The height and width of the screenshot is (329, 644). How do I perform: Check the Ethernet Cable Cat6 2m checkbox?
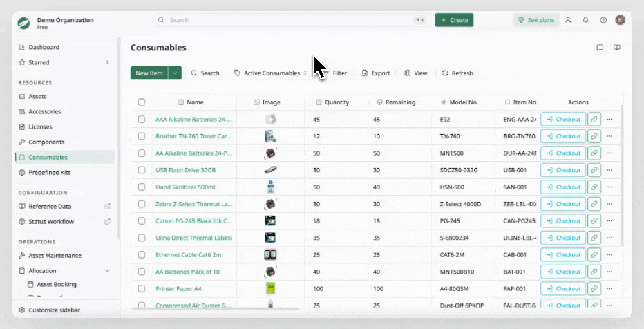click(141, 254)
